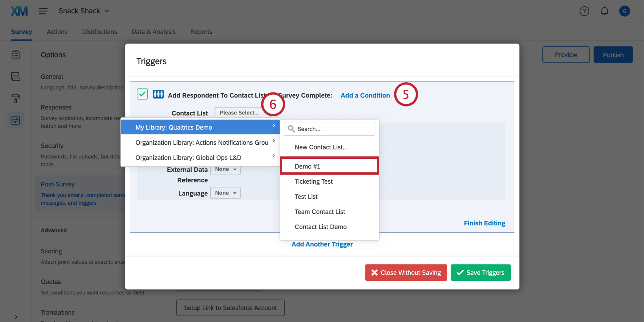Viewport: 644px width, 322px height.
Task: Click the Add a Condition link
Action: (x=365, y=95)
